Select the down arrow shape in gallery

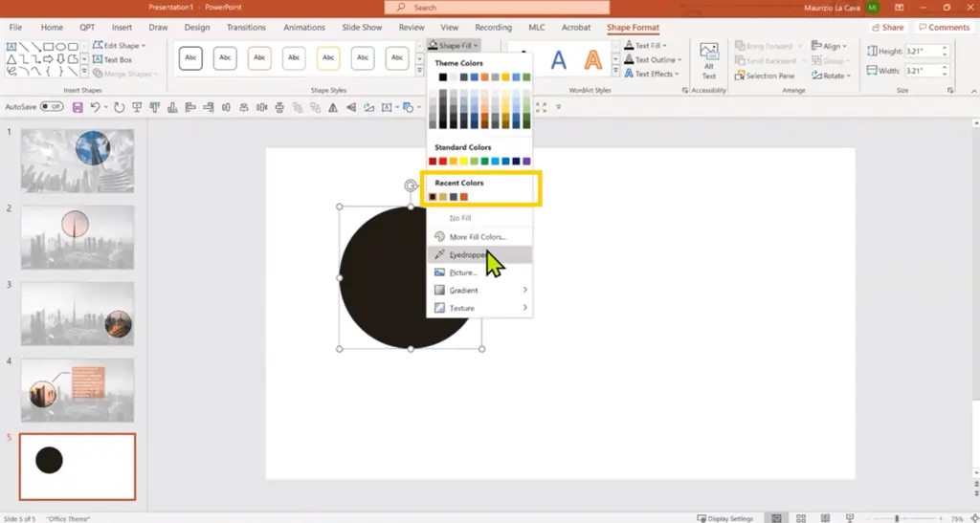(x=60, y=59)
